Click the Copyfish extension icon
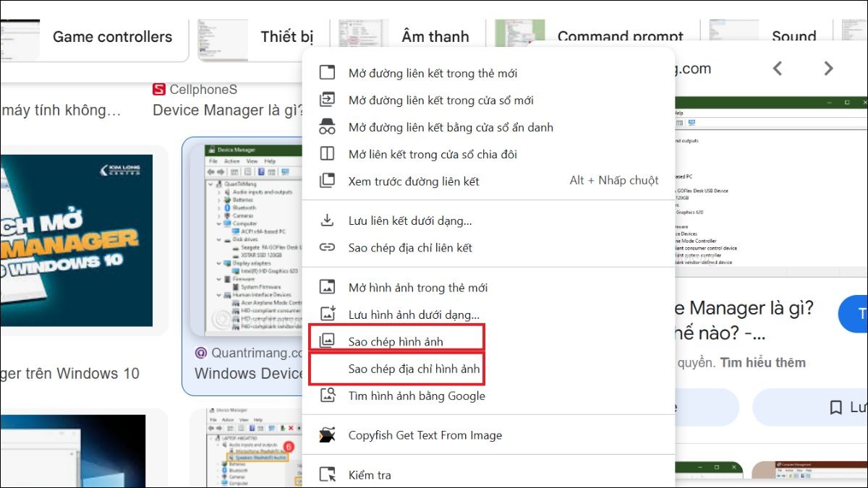868x488 pixels. pyautogui.click(x=328, y=435)
